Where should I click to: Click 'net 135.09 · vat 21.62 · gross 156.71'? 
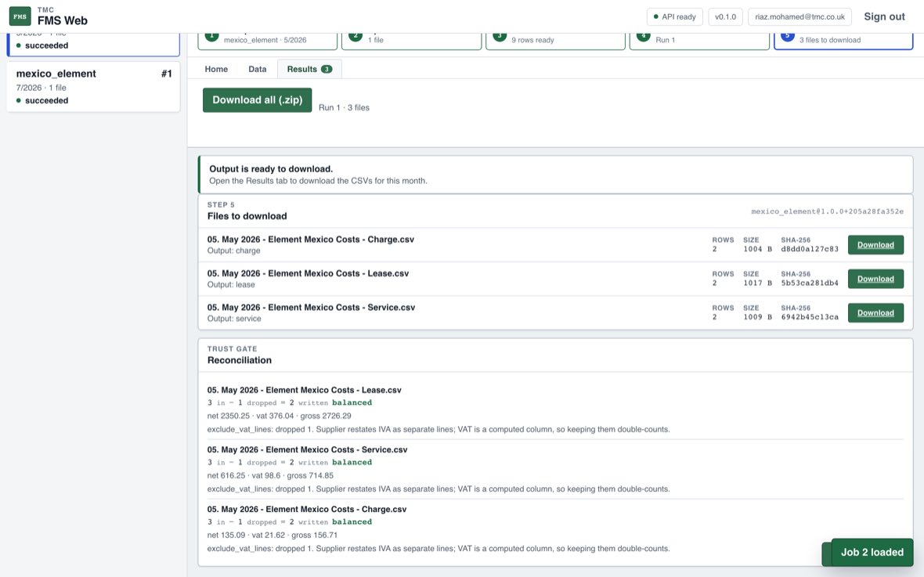coord(273,536)
